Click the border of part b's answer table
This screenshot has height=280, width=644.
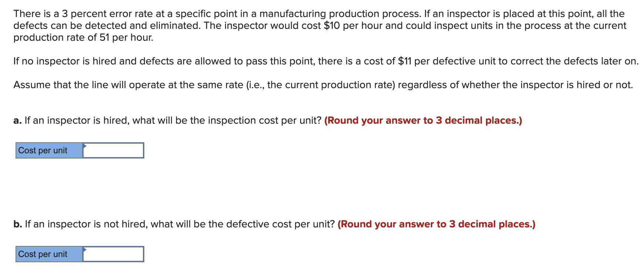79,247
